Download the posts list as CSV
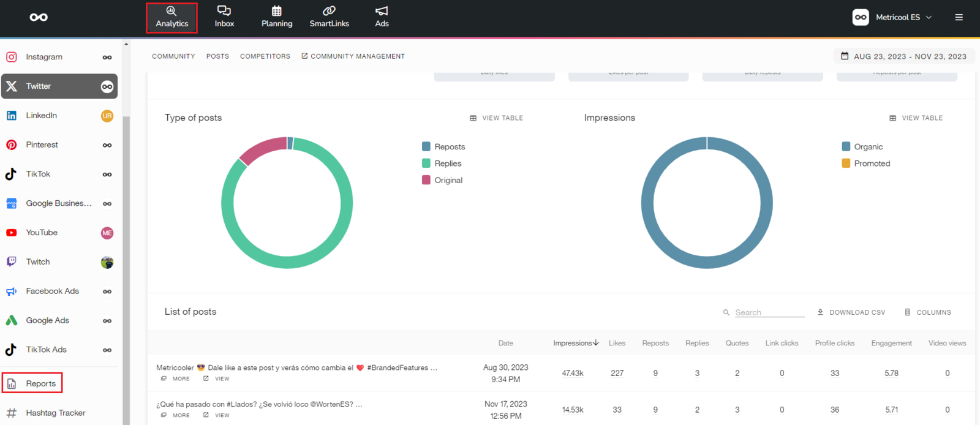 851,312
